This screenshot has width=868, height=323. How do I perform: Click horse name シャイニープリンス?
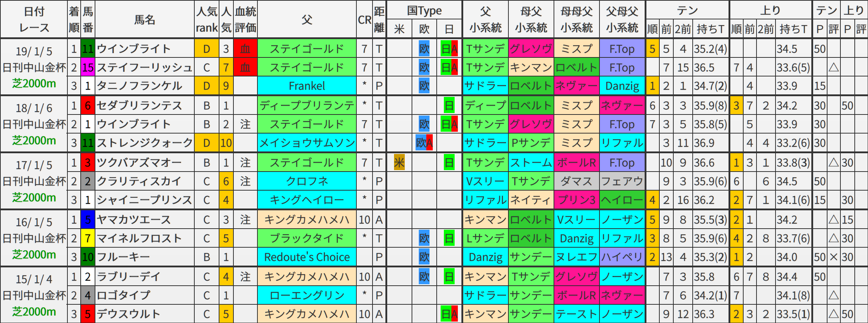pos(145,200)
